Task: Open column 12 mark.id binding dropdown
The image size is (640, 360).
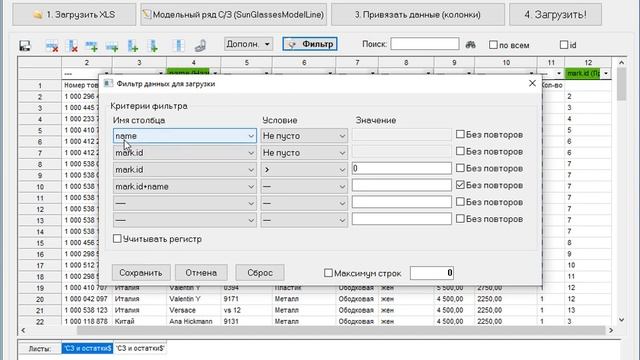Action: click(606, 73)
